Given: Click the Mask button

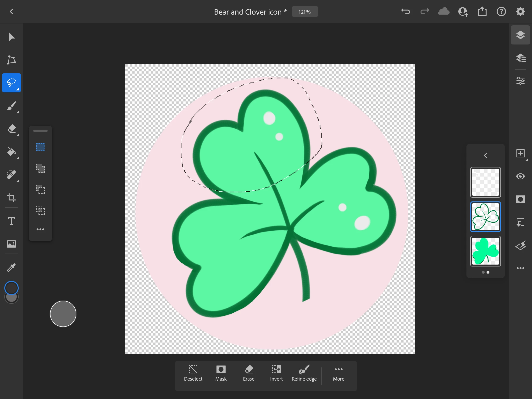Looking at the screenshot, I should pyautogui.click(x=221, y=373).
